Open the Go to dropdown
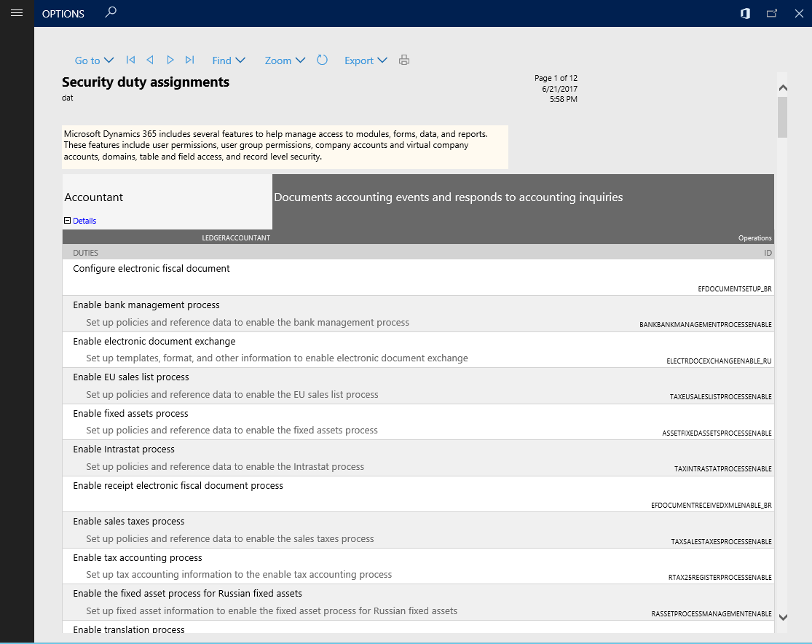The image size is (812, 644). click(94, 60)
